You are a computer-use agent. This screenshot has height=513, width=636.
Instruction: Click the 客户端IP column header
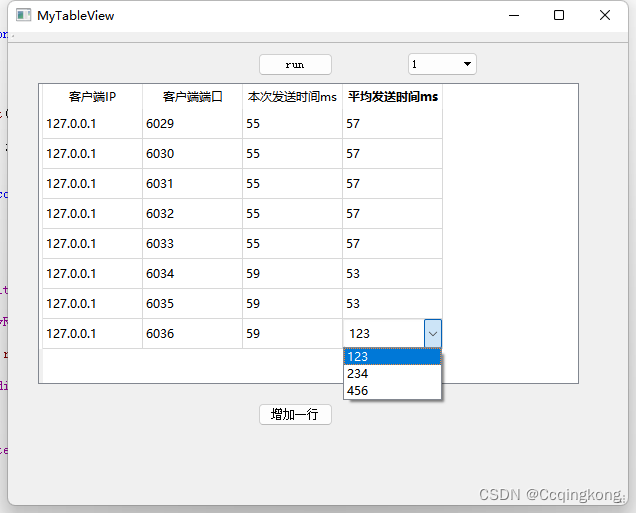pyautogui.click(x=92, y=97)
